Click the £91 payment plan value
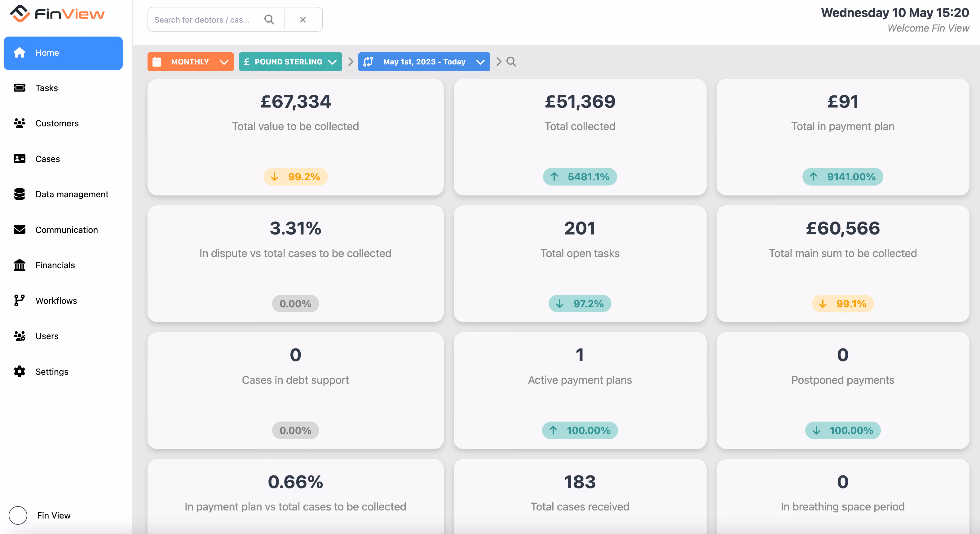980x534 pixels. pos(843,102)
